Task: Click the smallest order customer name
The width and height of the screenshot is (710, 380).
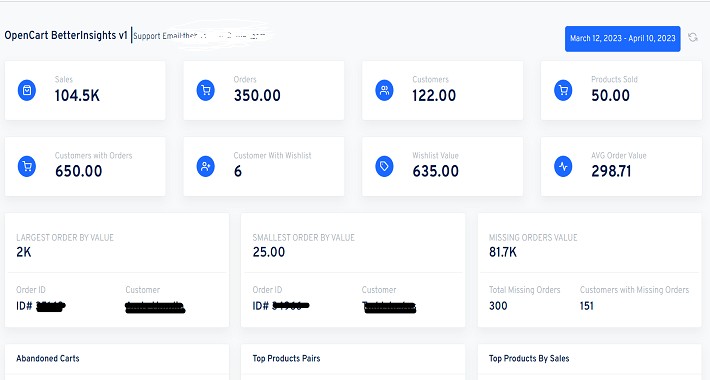Action: click(x=389, y=307)
